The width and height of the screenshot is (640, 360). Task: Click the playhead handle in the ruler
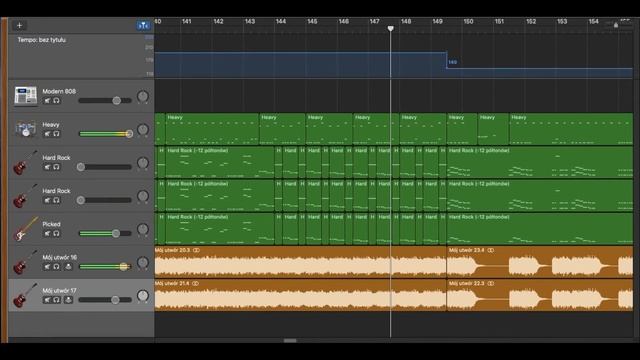pyautogui.click(x=391, y=29)
